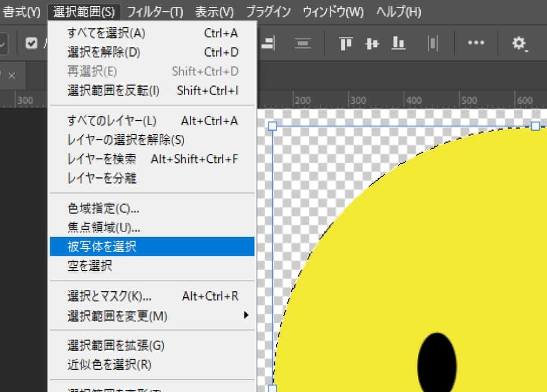
Task: Click the black eye of the smiley
Action: [437, 363]
